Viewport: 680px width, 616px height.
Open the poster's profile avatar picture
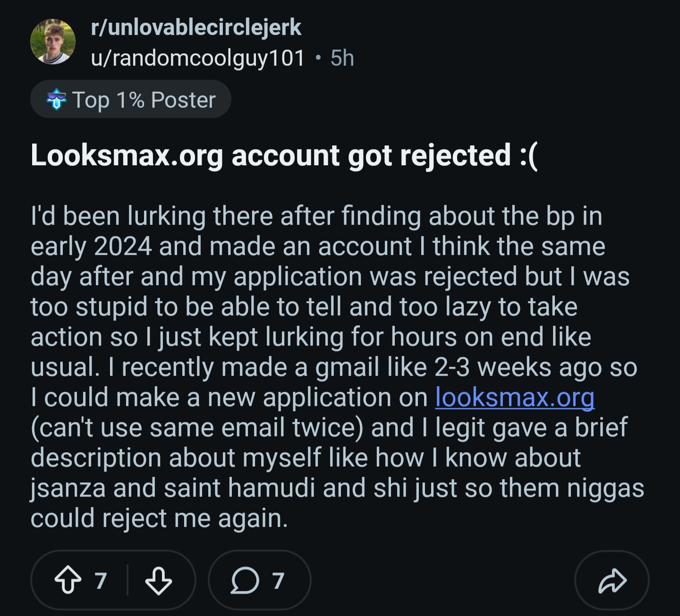pos(53,42)
